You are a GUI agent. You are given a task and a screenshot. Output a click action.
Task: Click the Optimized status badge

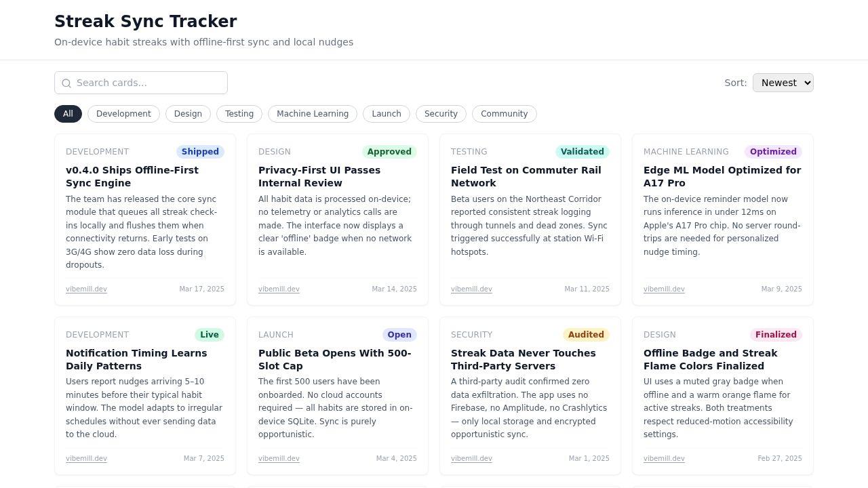773,152
